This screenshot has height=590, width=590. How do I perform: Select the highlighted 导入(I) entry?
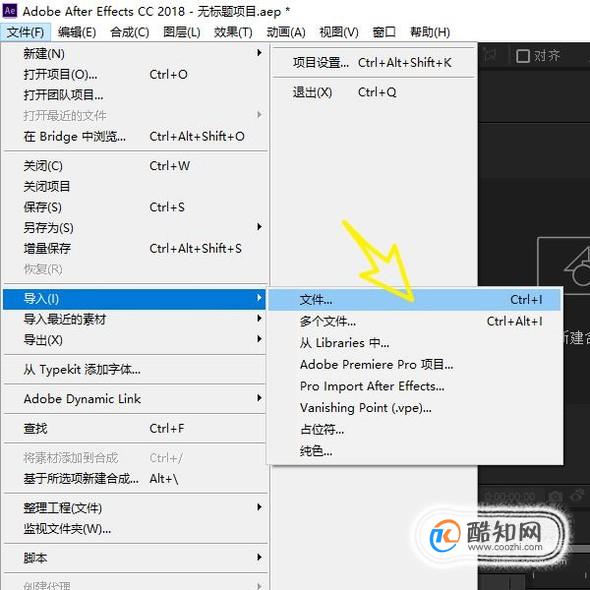tap(135, 299)
